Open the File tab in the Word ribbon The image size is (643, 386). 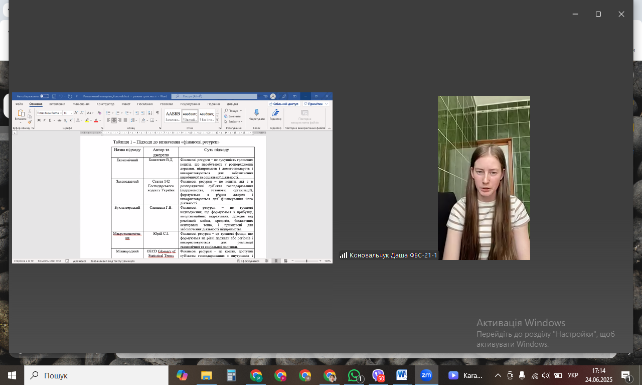[19, 104]
